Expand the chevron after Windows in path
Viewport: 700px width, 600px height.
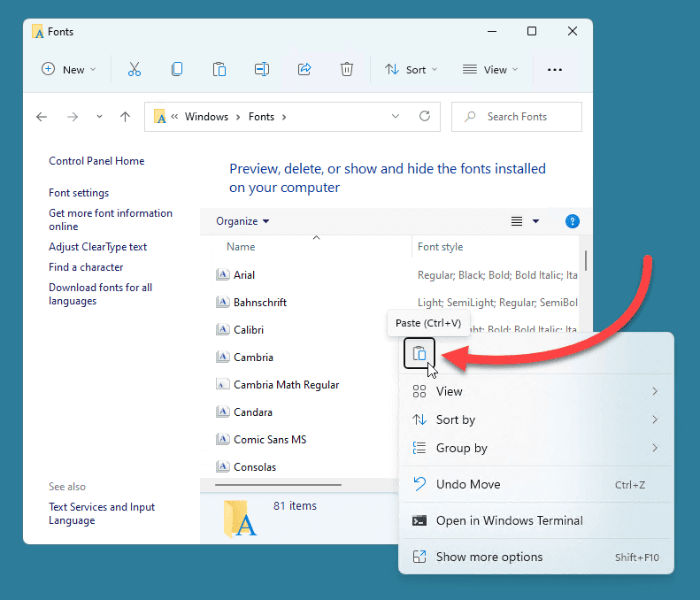pyautogui.click(x=238, y=117)
